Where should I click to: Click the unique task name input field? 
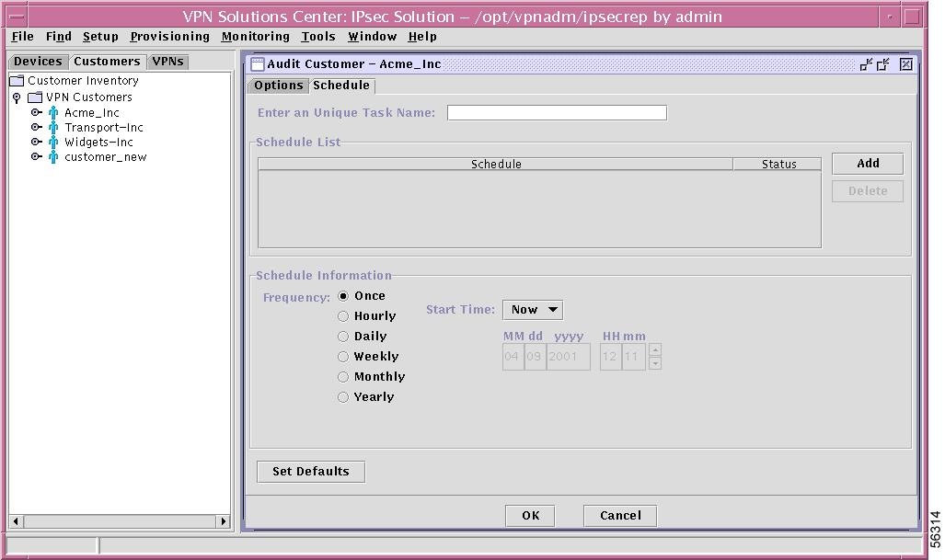tap(557, 113)
